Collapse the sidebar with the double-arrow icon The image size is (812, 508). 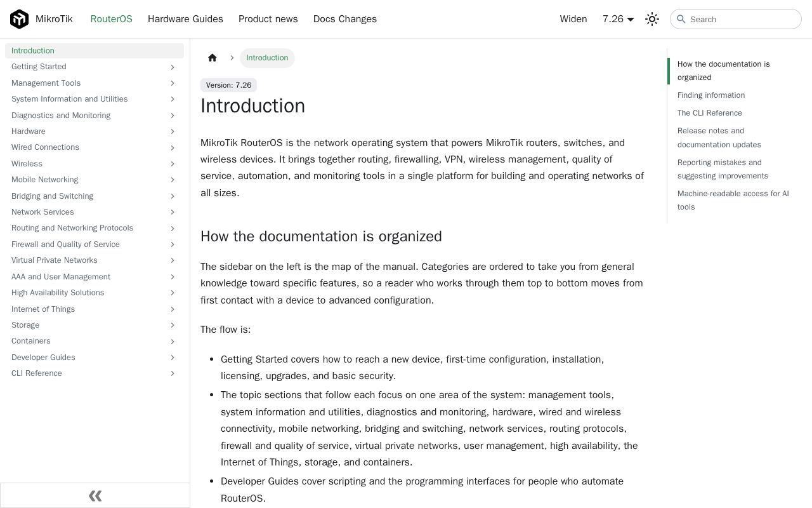click(x=95, y=495)
